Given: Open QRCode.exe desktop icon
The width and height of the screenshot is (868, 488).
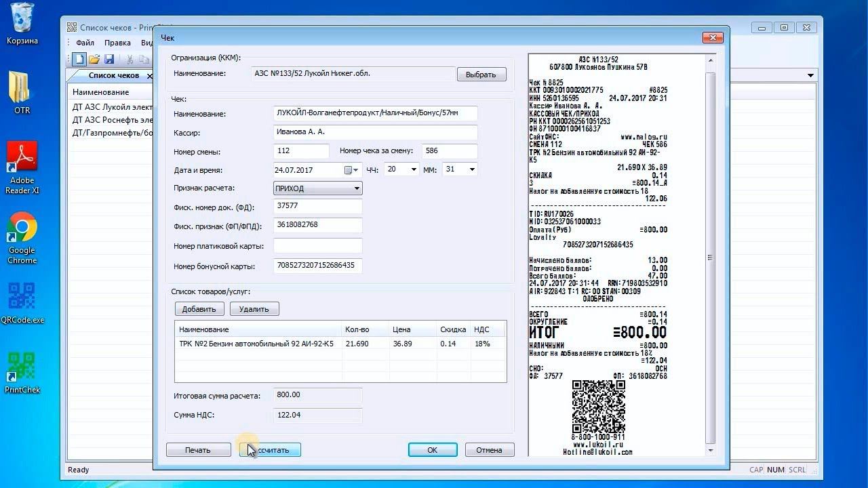Looking at the screenshot, I should tap(22, 303).
